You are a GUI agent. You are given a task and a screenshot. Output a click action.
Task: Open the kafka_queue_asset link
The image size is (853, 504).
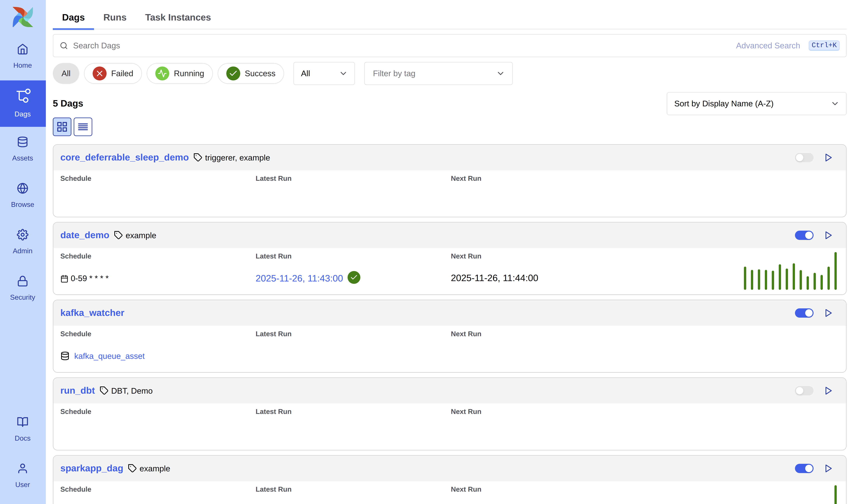109,356
